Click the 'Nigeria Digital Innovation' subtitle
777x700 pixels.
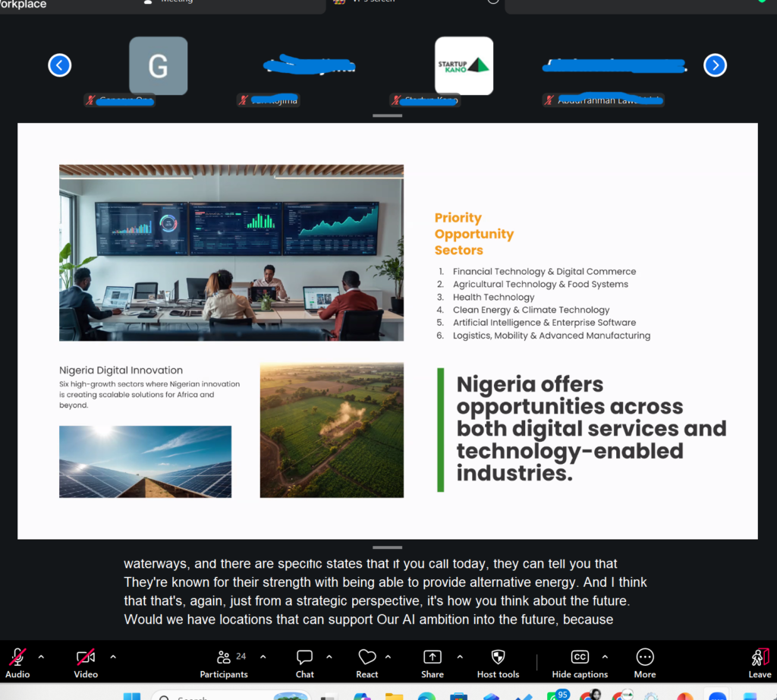click(121, 370)
